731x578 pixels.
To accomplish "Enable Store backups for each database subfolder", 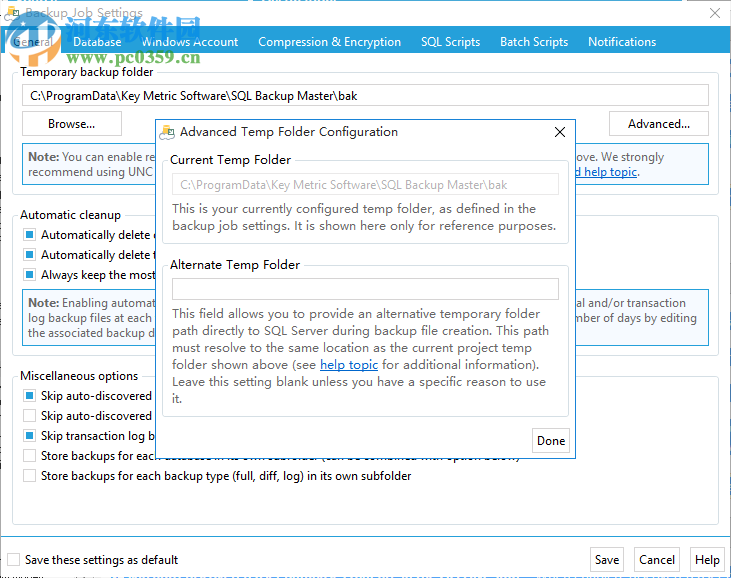I will 29,456.
